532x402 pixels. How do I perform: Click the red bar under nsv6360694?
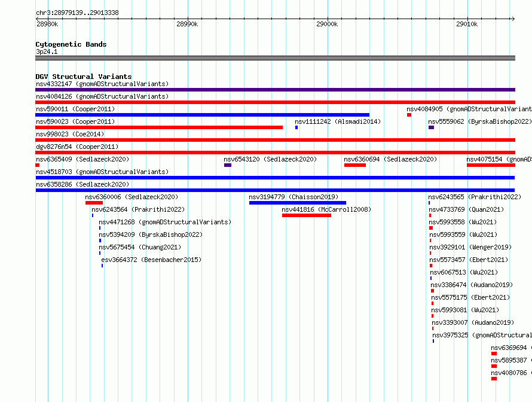355,165
